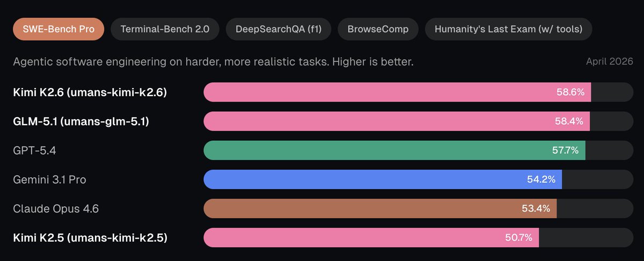Image resolution: width=644 pixels, height=261 pixels.
Task: Open the DeepSearchQA (f1) tab
Action: pos(278,29)
